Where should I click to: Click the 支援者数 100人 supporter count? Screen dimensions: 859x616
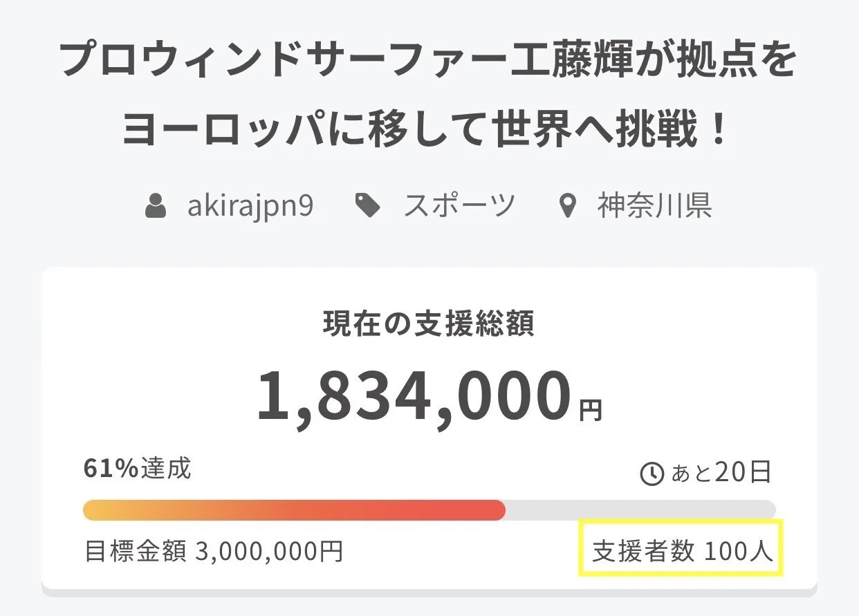tap(681, 551)
